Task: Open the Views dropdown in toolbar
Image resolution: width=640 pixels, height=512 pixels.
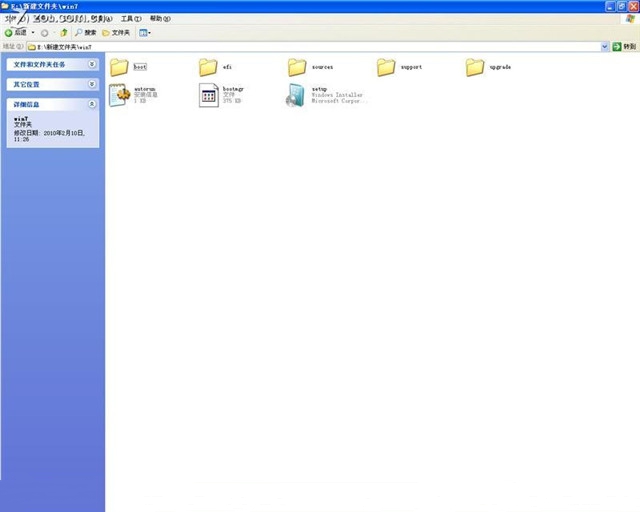Action: click(x=145, y=33)
